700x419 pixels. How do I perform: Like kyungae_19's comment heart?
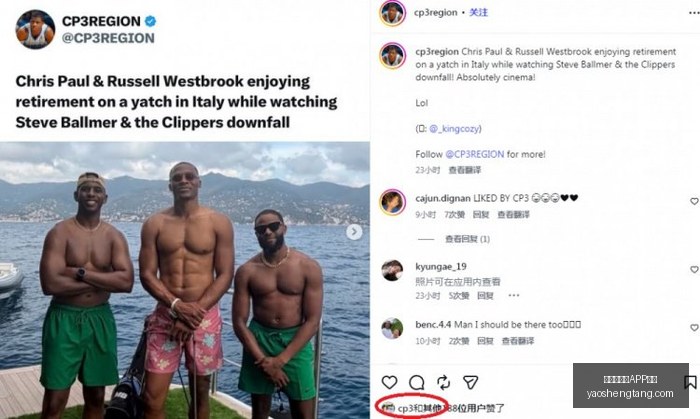694,270
